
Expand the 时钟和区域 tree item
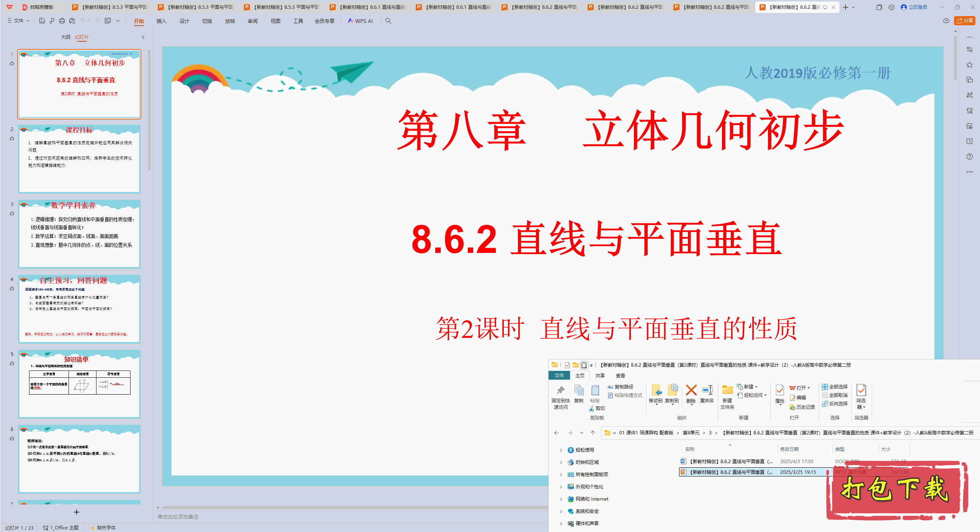[561, 462]
